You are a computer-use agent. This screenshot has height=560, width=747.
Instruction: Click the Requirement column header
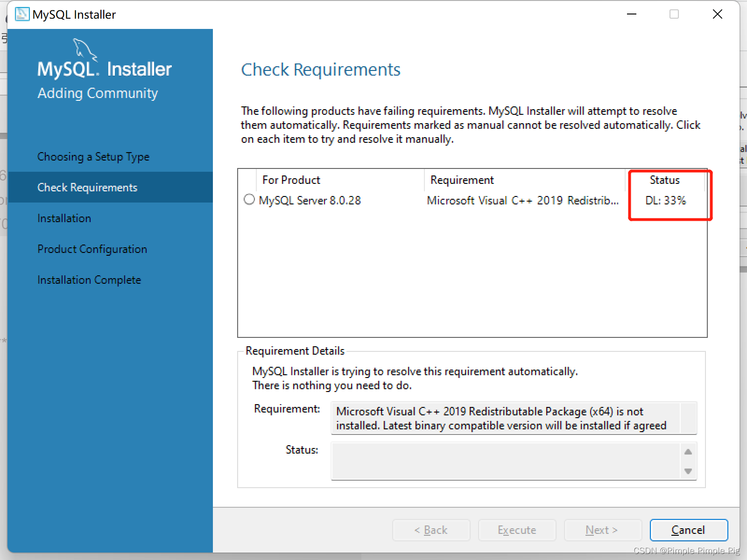click(524, 180)
